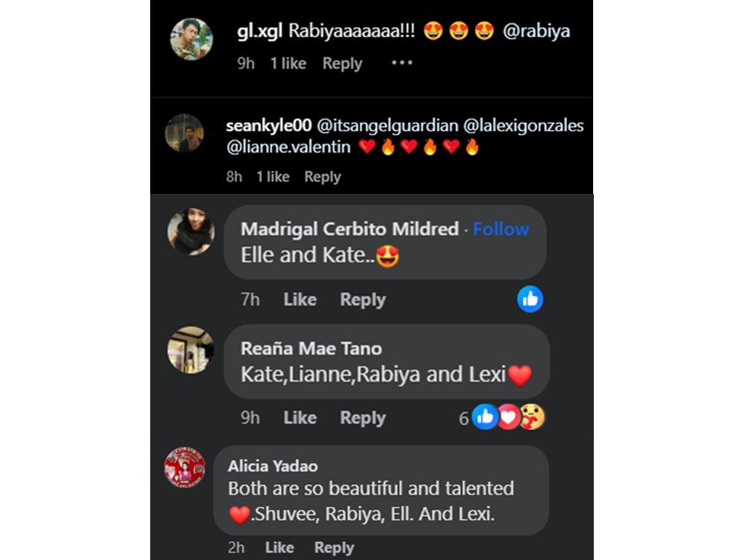Open Madrigal Cerbito Mildred's profile photo
Screen dimensions: 747x560
pos(191,232)
